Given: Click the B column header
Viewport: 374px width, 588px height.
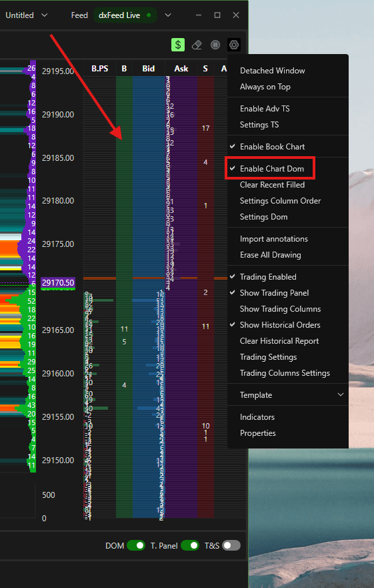Looking at the screenshot, I should (124, 69).
